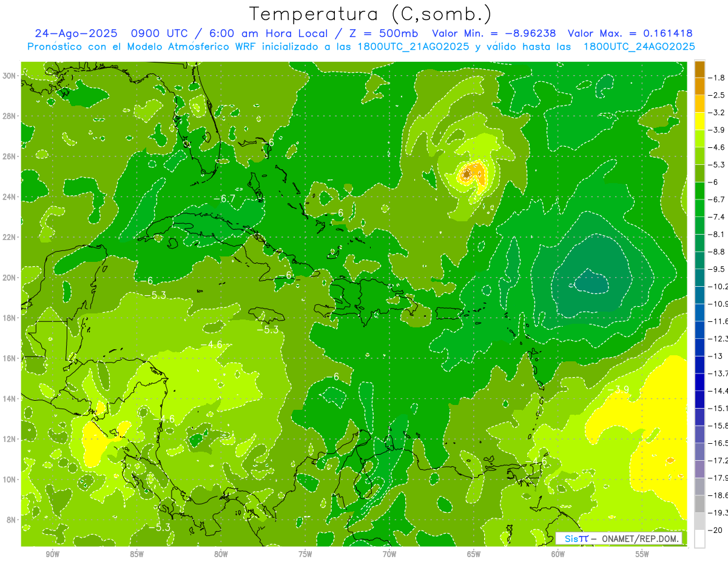Click the 16N latitude axis label

point(10,358)
